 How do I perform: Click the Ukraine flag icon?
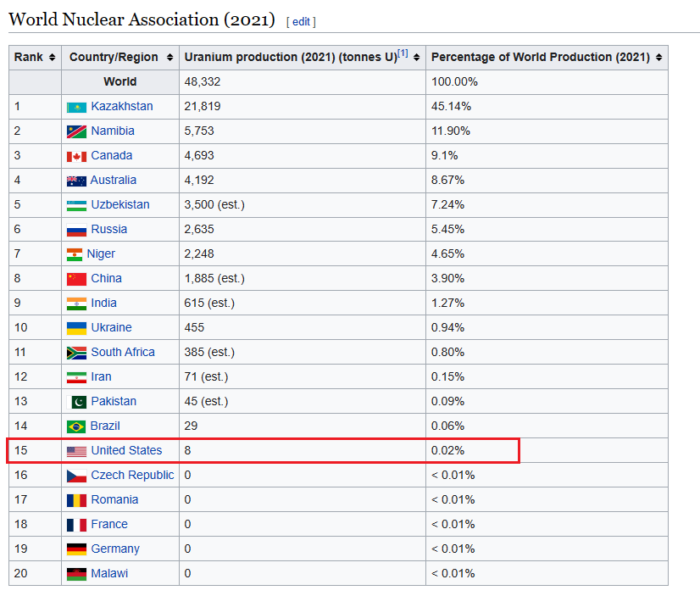click(x=76, y=328)
